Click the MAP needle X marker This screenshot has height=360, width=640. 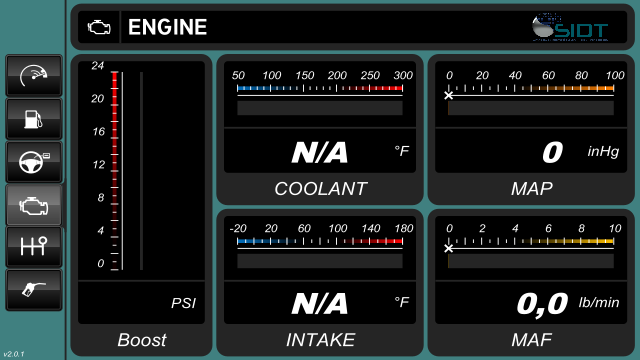click(449, 96)
